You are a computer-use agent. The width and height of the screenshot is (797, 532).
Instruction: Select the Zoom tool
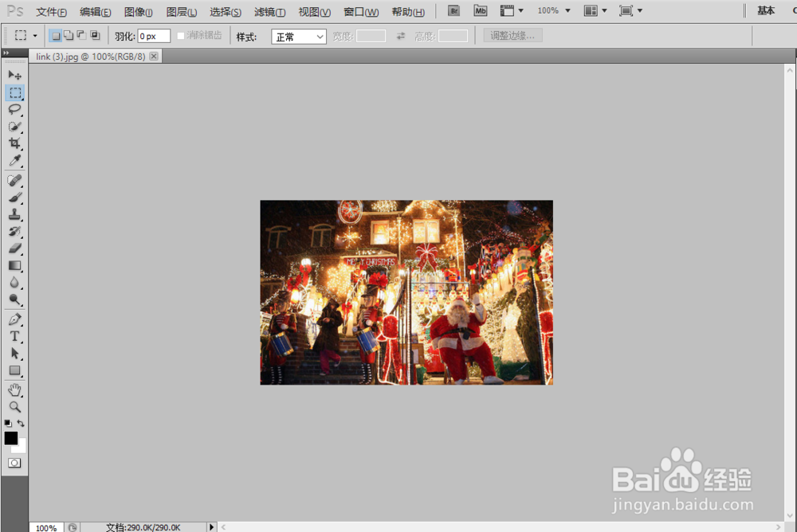(x=14, y=407)
